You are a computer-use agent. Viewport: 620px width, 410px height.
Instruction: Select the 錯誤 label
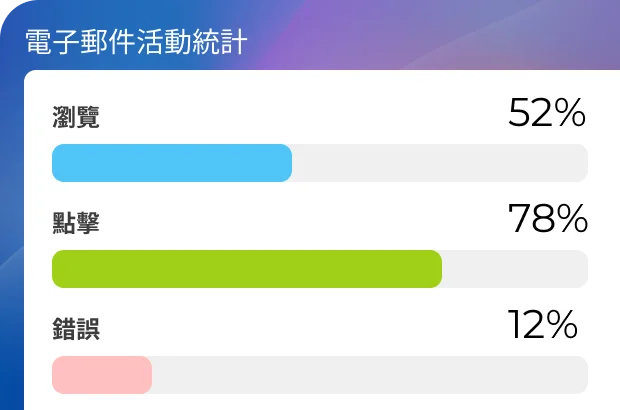76,329
